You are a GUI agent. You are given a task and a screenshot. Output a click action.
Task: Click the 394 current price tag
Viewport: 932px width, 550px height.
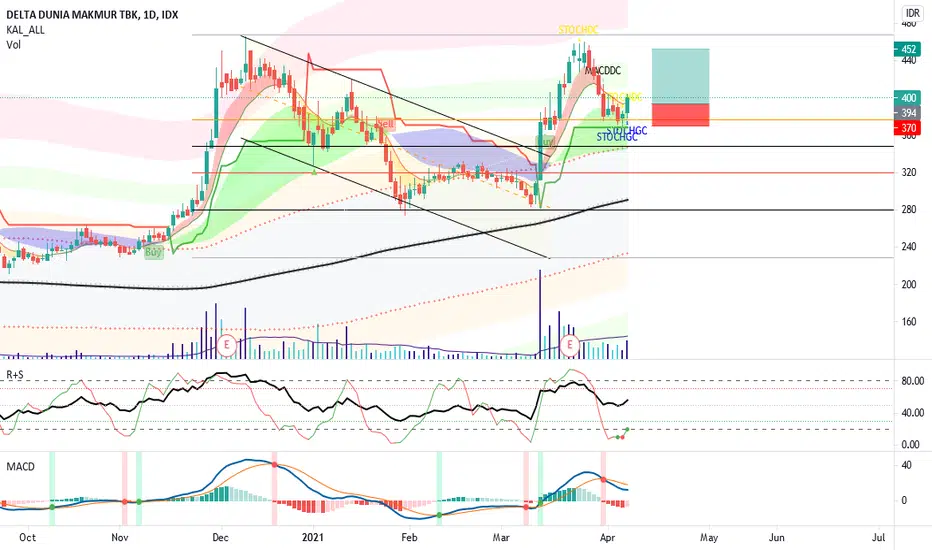[908, 113]
